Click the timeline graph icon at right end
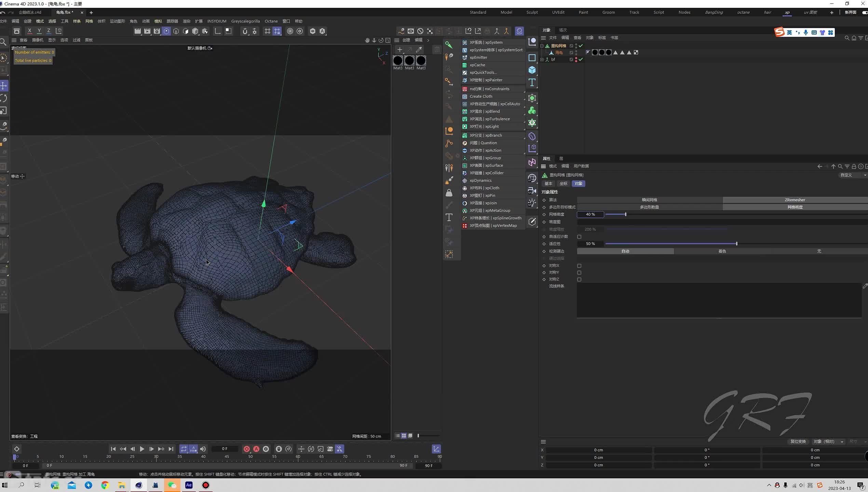The width and height of the screenshot is (868, 492). coord(436,449)
